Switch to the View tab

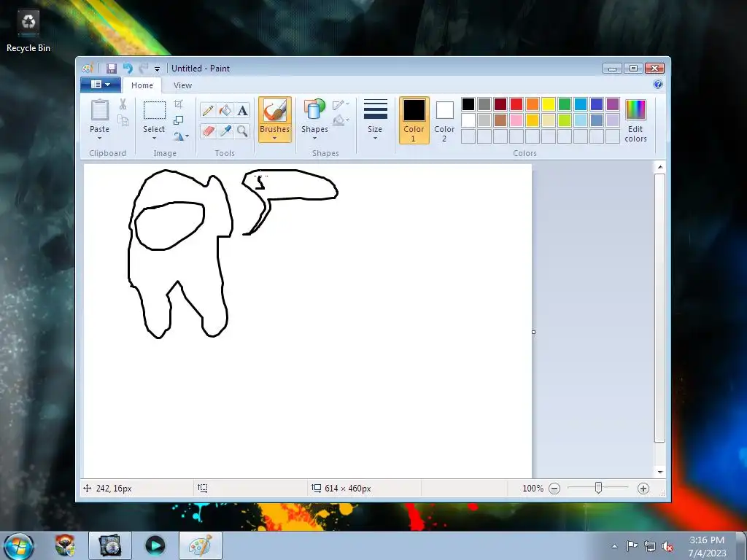(x=182, y=85)
